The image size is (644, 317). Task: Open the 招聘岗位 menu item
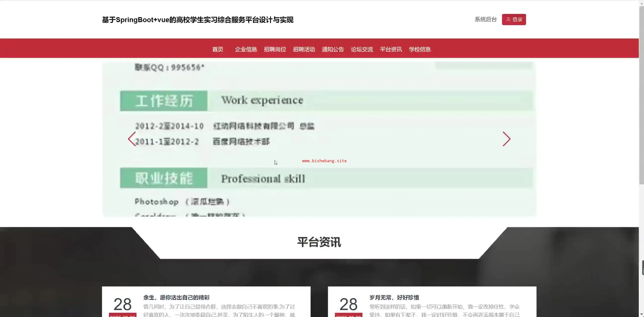275,49
